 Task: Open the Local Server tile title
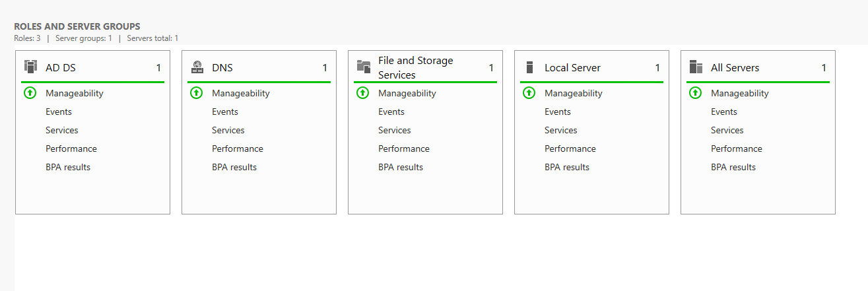pyautogui.click(x=572, y=67)
